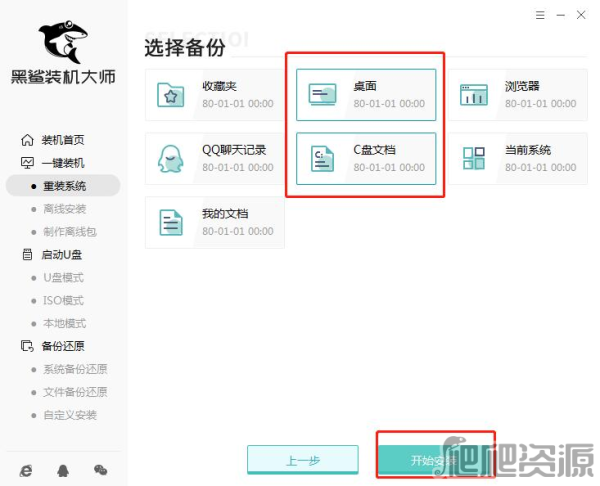Select the 浏览器 backup card
600x486 pixels.
coord(518,95)
